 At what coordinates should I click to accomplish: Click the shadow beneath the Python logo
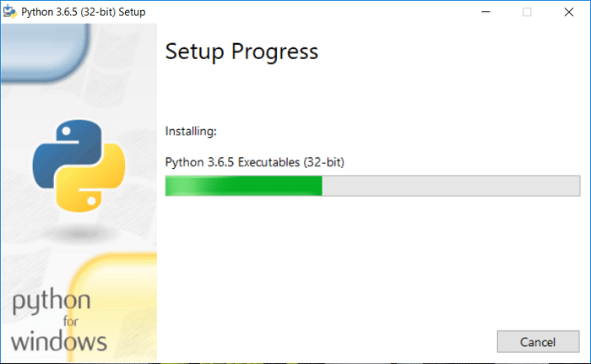(79, 231)
